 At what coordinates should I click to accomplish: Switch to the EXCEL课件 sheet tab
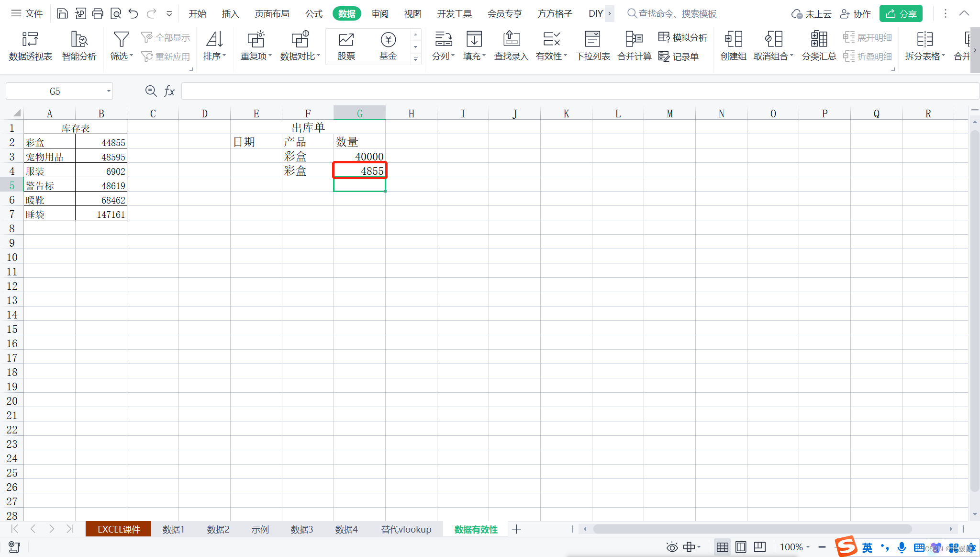(x=118, y=529)
